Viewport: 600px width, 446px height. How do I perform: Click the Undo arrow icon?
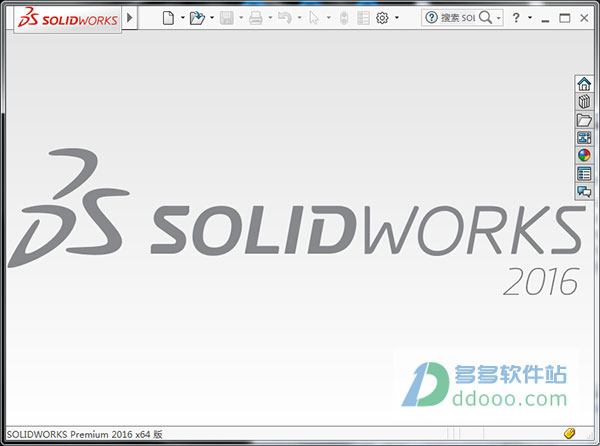pyautogui.click(x=285, y=18)
